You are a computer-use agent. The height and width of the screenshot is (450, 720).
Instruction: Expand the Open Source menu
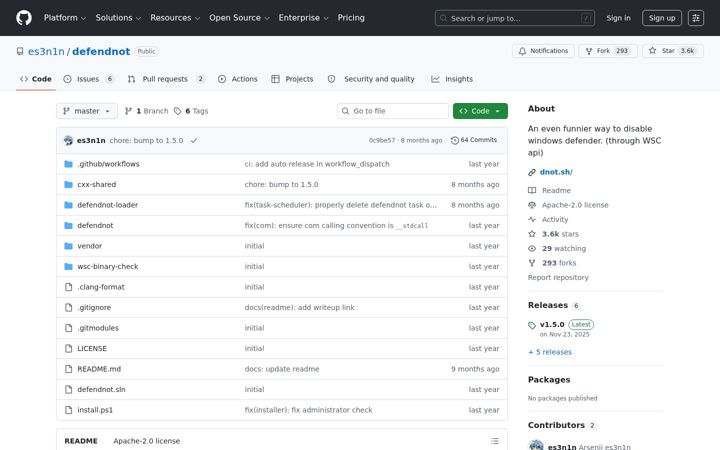coord(239,18)
